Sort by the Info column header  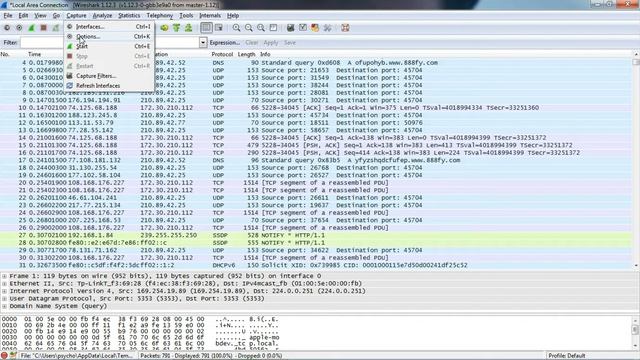pos(265,54)
